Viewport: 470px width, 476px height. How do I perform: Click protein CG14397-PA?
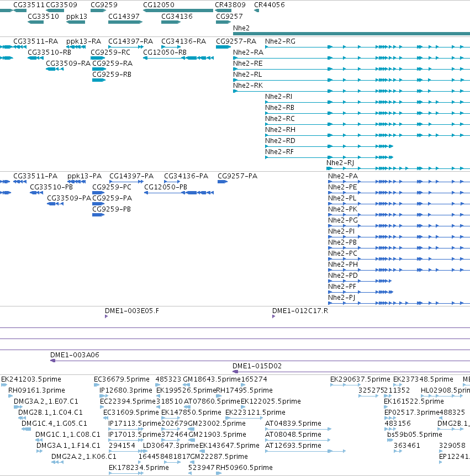131,176
